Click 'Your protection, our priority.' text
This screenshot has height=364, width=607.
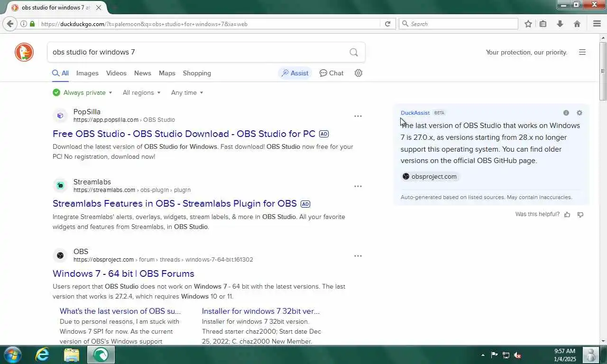click(x=526, y=52)
